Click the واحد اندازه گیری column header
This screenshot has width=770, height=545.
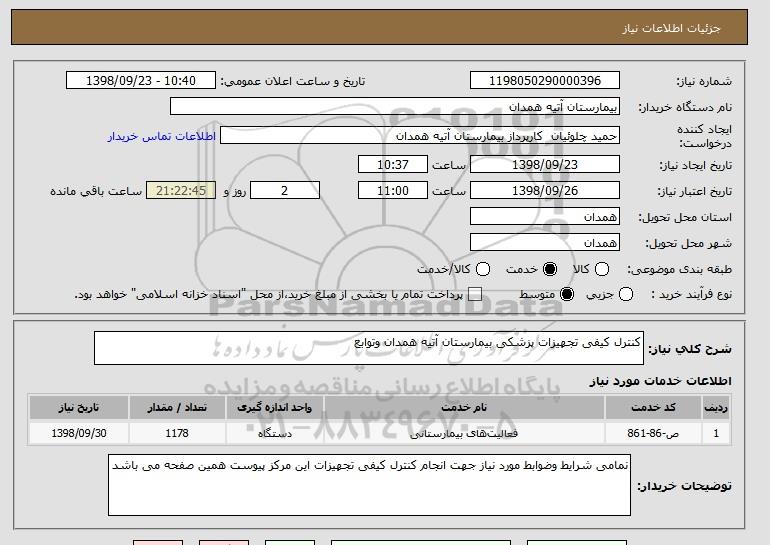[x=275, y=408]
